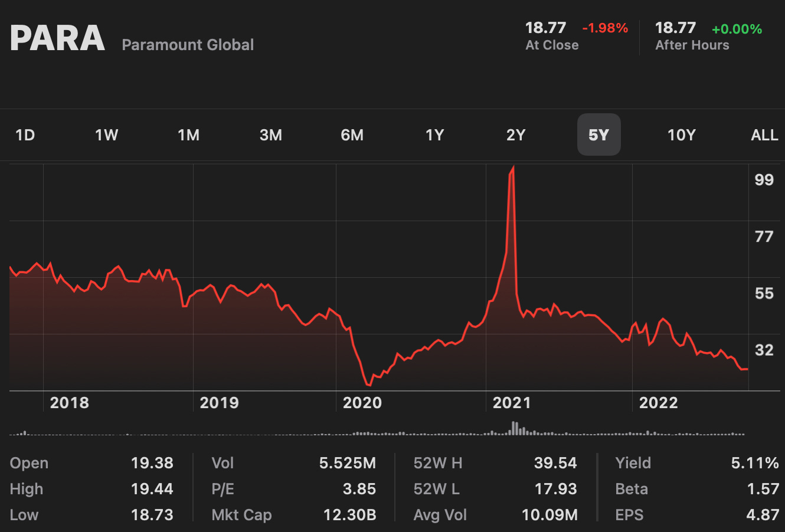The height and width of the screenshot is (532, 785).
Task: Click the 2021 x-axis label
Action: pos(512,403)
